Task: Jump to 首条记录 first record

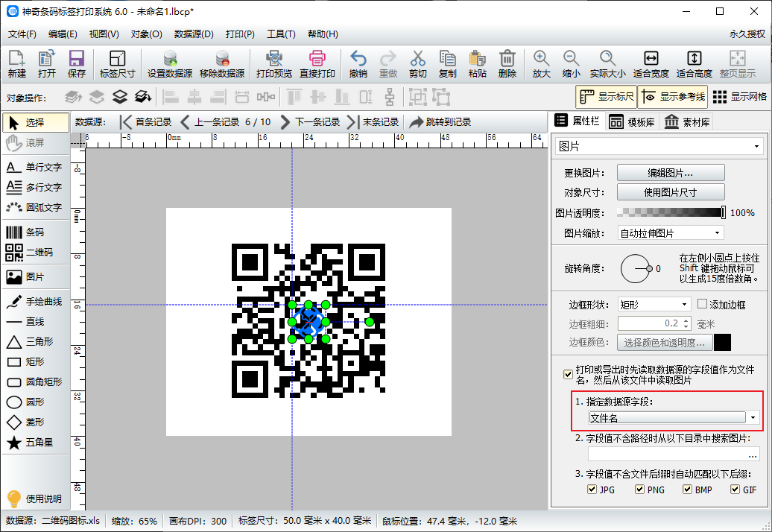Action: [146, 122]
